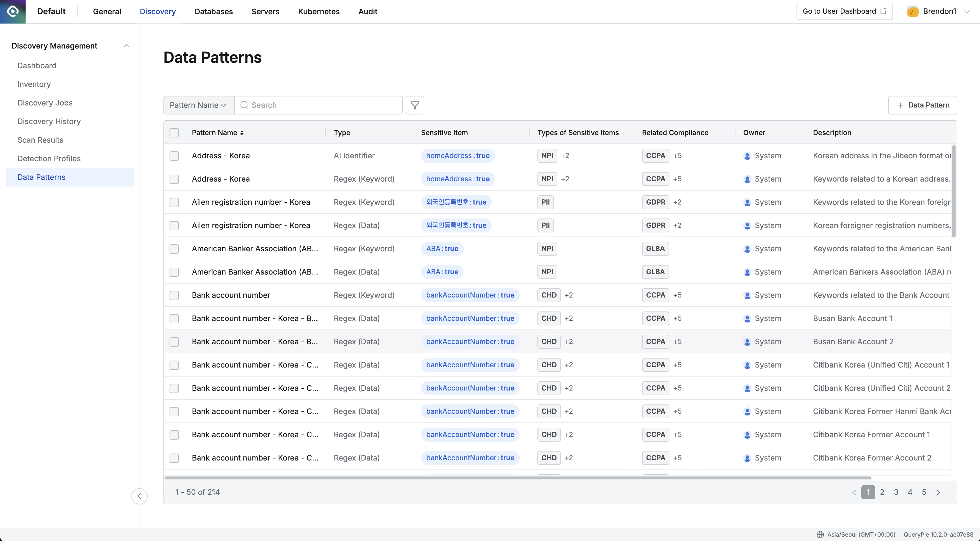The height and width of the screenshot is (541, 980).
Task: Click Go to User Dashboard button
Action: coord(844,11)
